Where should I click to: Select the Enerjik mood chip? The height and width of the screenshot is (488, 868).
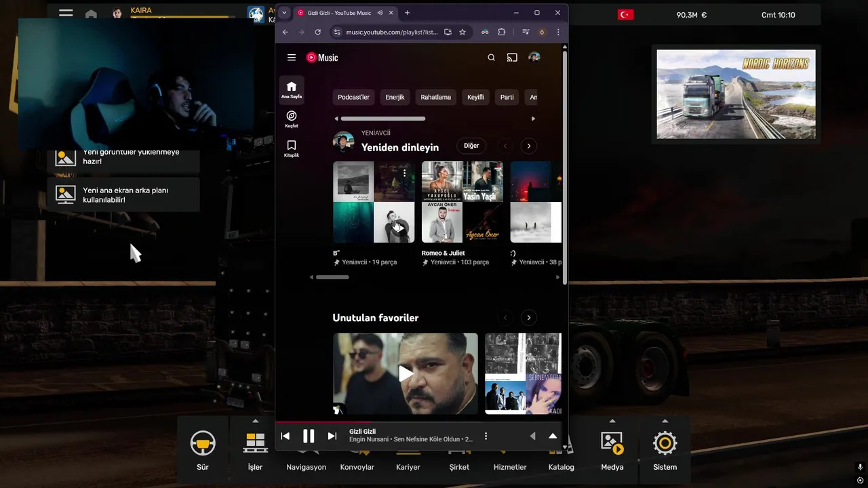(395, 97)
